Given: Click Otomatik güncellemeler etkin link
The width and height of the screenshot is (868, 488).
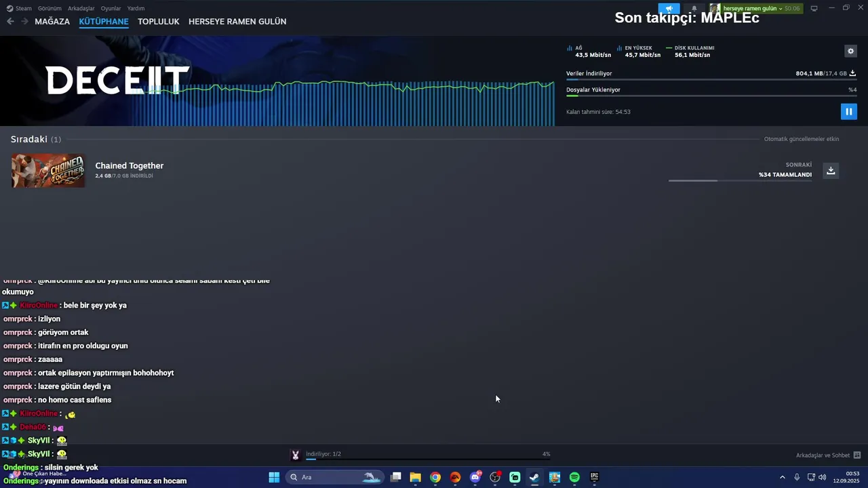Looking at the screenshot, I should tap(802, 139).
